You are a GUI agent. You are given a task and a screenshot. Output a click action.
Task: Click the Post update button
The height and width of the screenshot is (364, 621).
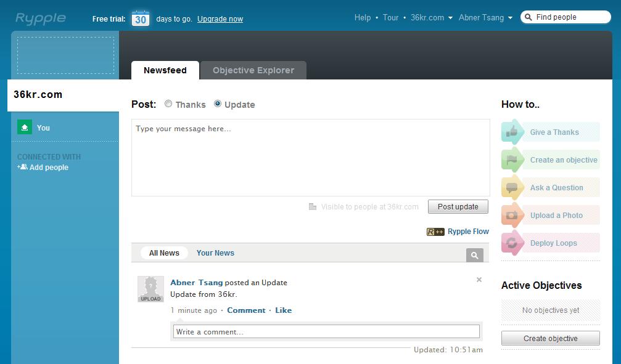coord(458,206)
